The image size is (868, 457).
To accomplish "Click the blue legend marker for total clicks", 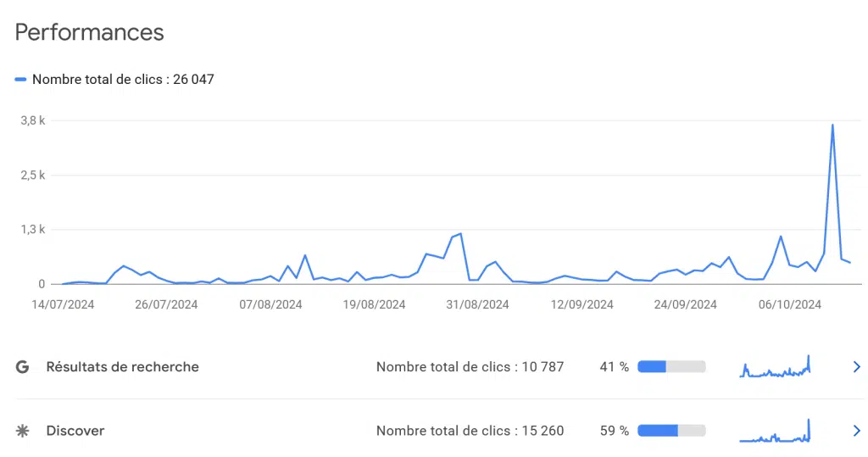I will [20, 79].
